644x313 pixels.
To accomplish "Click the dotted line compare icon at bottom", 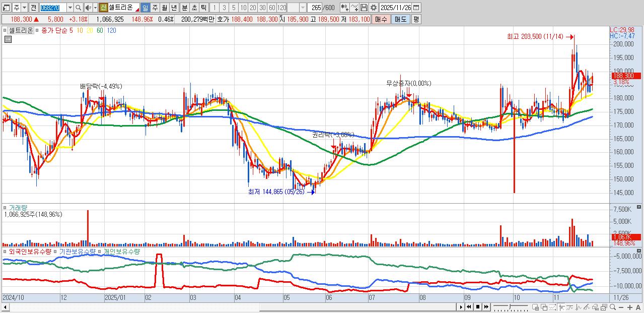I will pos(552,307).
